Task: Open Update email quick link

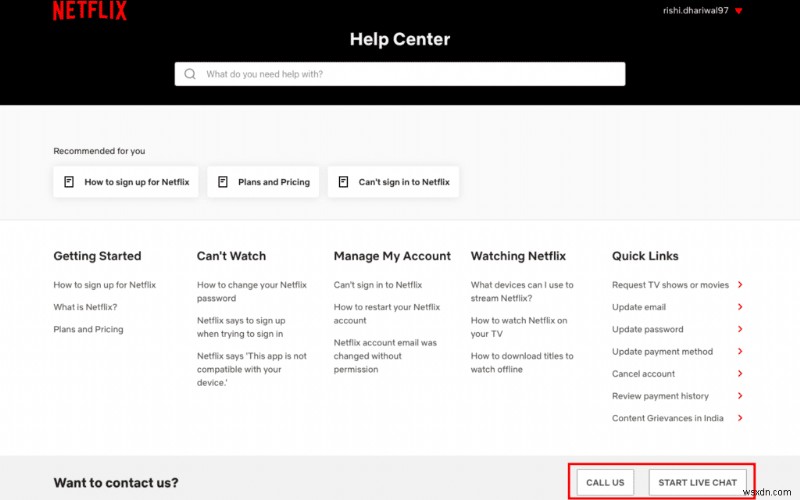Action: pyautogui.click(x=639, y=307)
